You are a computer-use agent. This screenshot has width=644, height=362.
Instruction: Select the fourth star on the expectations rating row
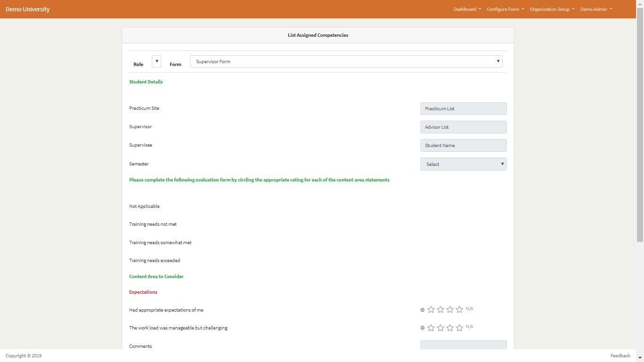pos(459,310)
